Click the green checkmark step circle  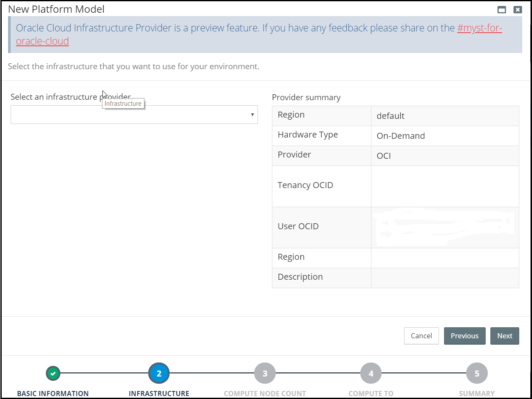pyautogui.click(x=53, y=374)
